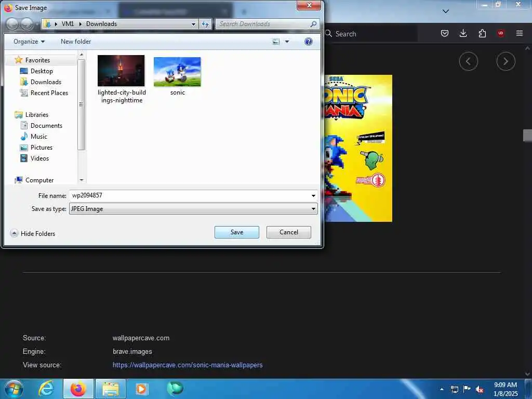Open the File name history dropdown
This screenshot has height=399, width=532.
point(313,196)
